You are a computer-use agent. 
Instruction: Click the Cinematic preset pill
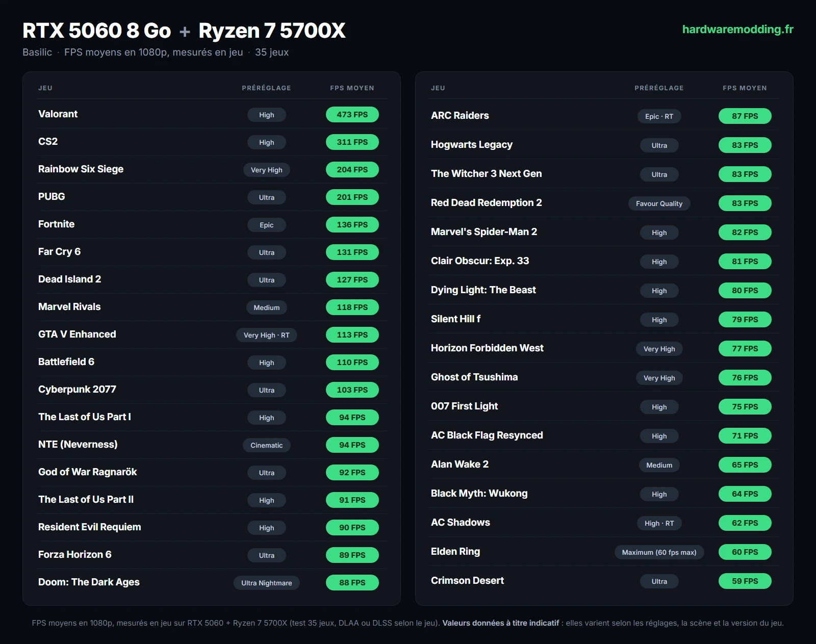[266, 445]
